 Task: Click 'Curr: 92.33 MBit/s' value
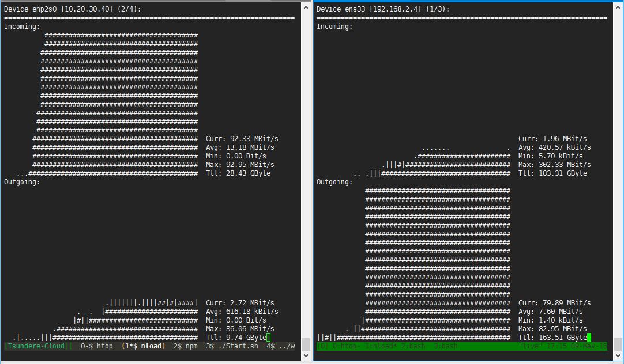[x=242, y=139]
